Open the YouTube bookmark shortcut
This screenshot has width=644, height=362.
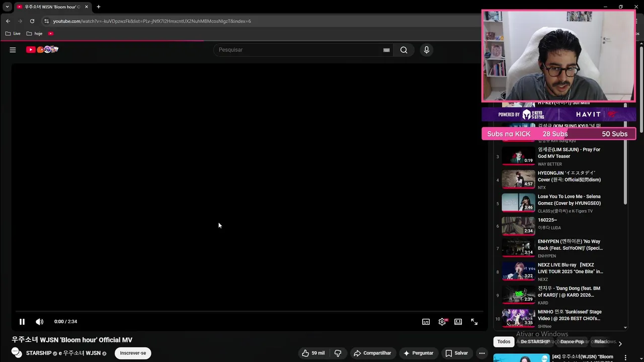(51, 34)
